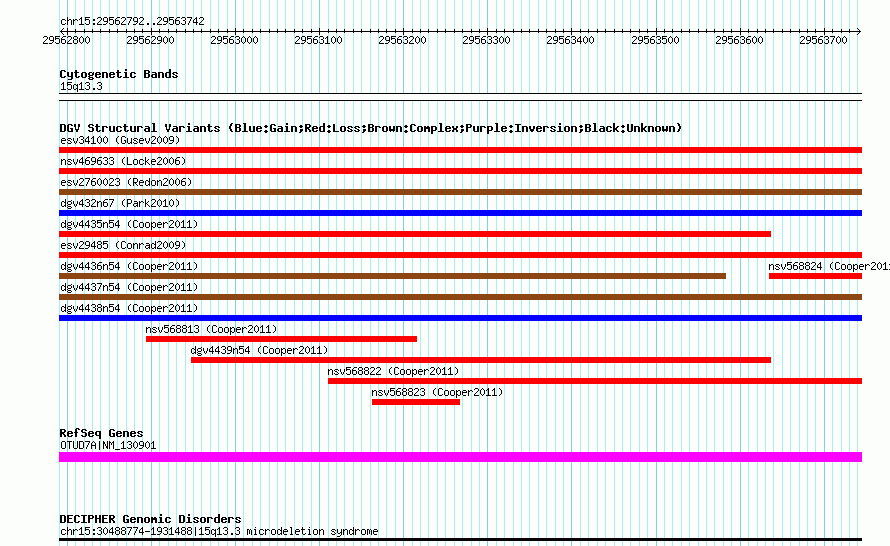Select the dgv4438n54 (Cooper2011) blue bar
The width and height of the screenshot is (890, 546).
coord(460,318)
